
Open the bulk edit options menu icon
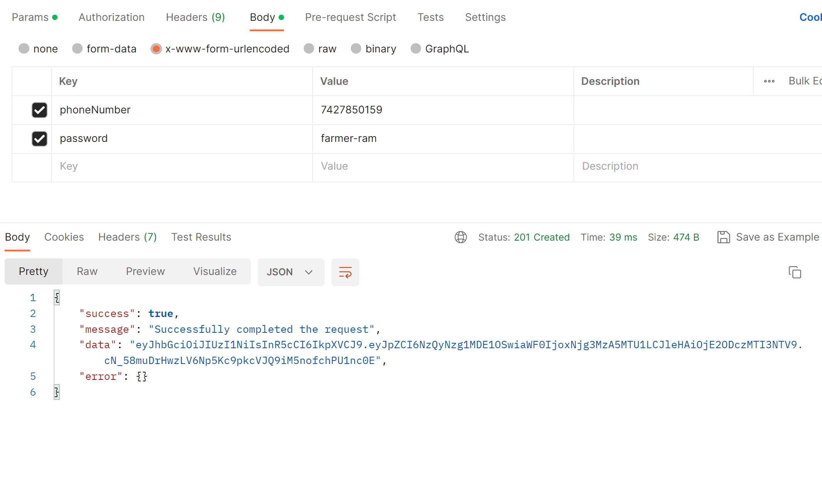[769, 81]
